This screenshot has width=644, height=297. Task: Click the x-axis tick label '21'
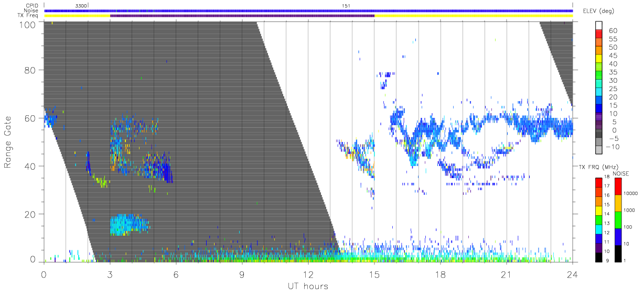click(506, 274)
